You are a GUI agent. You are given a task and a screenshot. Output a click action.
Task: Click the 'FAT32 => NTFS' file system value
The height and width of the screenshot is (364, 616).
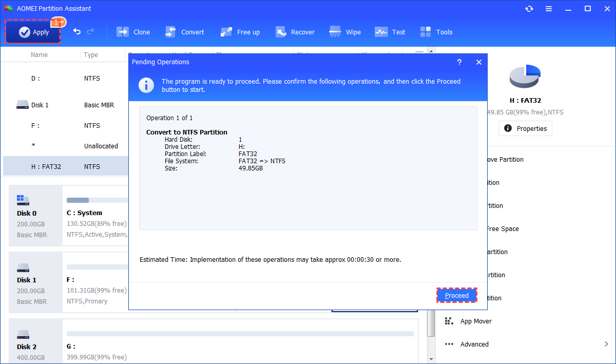(262, 161)
